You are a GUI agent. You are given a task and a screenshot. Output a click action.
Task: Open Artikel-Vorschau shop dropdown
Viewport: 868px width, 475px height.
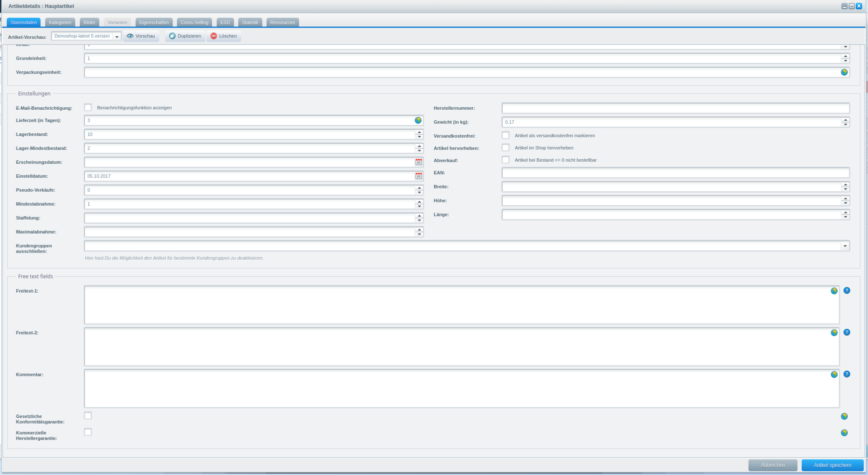[117, 36]
